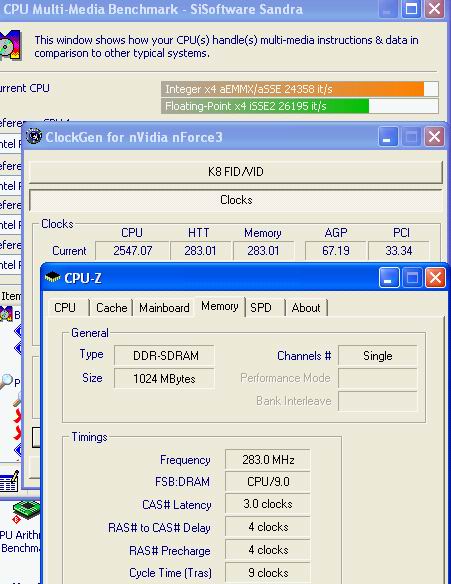
Task: Close the Sandra benchmark window
Action: 435,8
